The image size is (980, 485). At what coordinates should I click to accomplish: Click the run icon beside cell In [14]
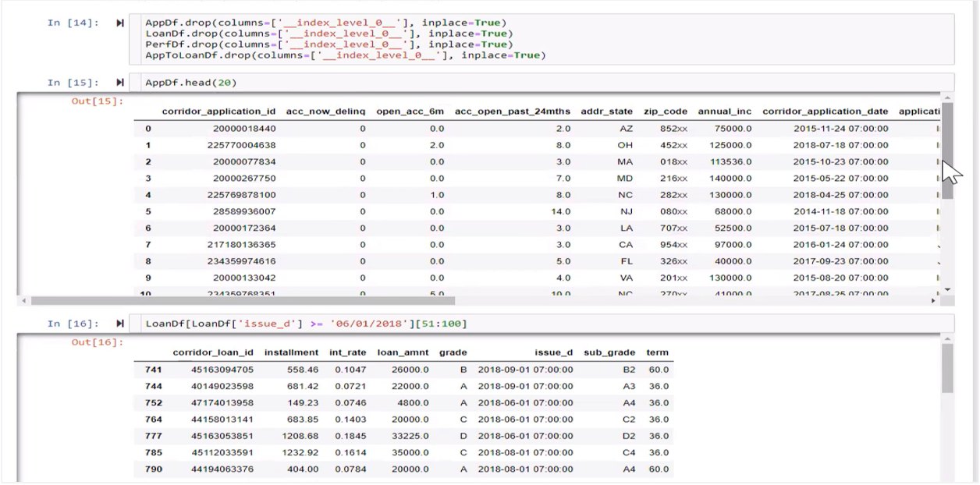tap(120, 23)
